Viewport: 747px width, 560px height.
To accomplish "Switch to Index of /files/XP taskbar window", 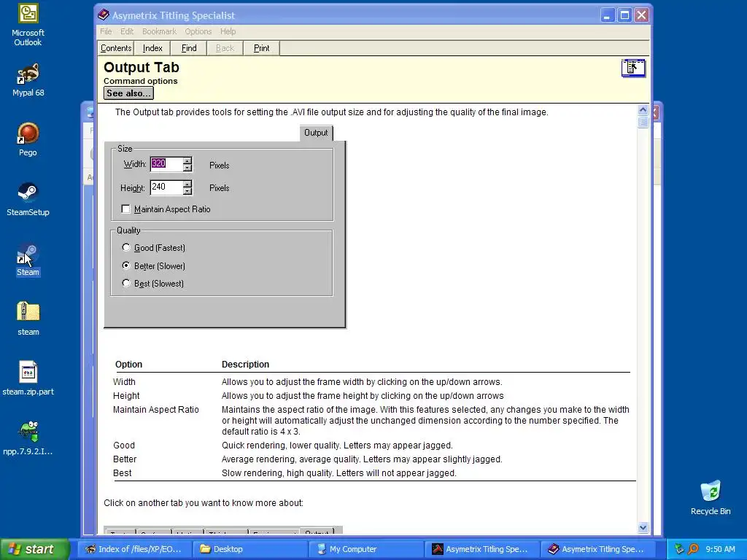I will (134, 549).
